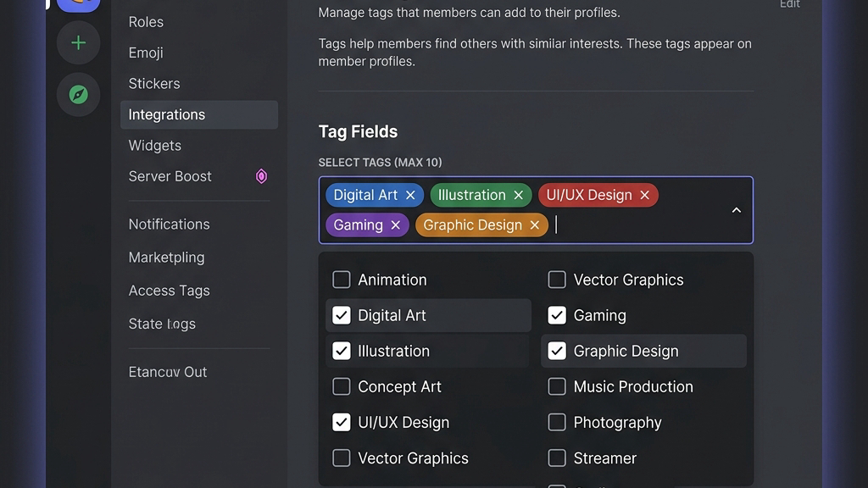The image size is (868, 488).
Task: Click the SELECT TAGS (MAX 10) label
Action: point(380,163)
